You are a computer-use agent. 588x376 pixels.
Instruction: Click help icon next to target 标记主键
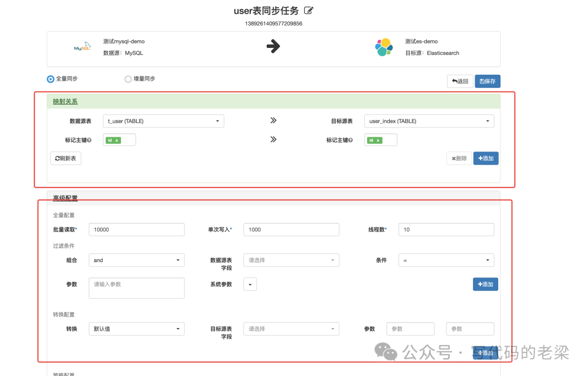click(x=351, y=141)
